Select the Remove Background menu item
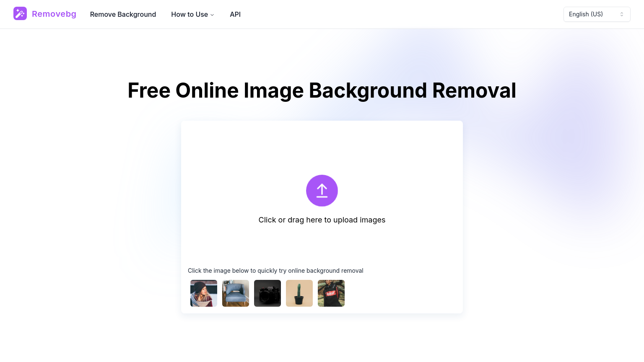The image size is (644, 362). 123,14
